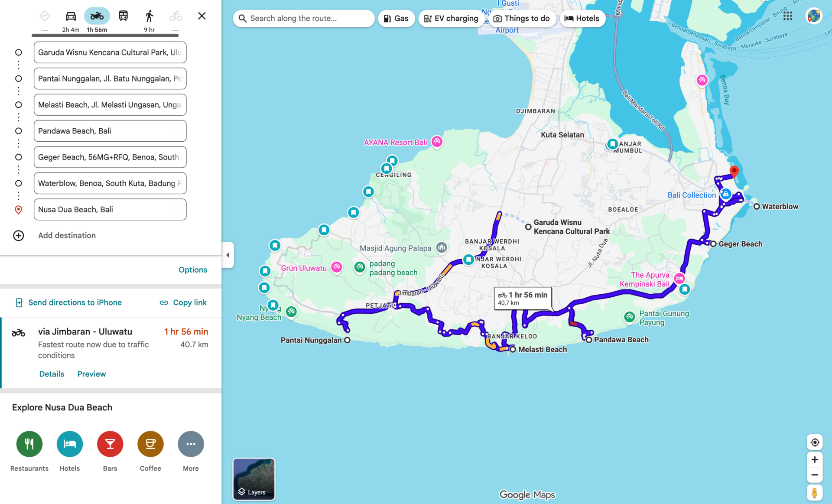832x504 pixels.
Task: Click the Waterblow waypoint marker
Action: (757, 207)
